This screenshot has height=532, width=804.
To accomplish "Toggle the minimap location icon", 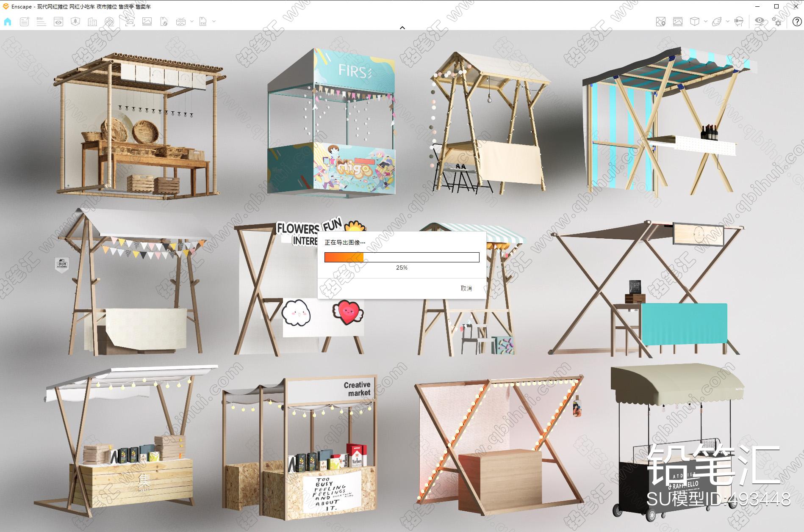I will point(661,22).
